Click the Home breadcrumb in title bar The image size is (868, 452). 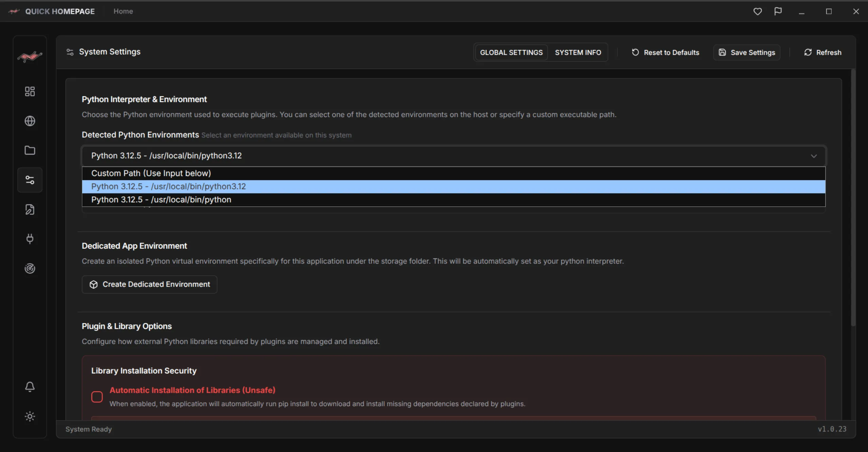[123, 11]
